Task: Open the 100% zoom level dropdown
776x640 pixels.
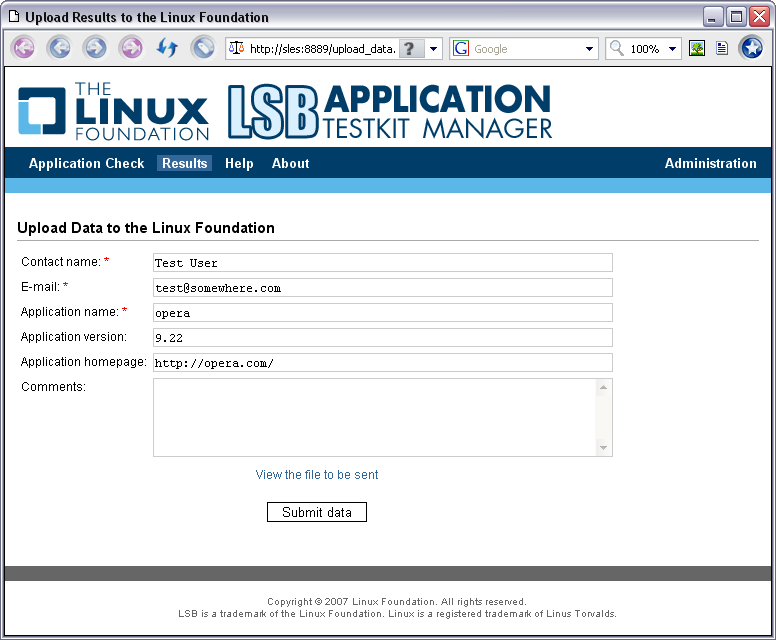Action: 672,49
